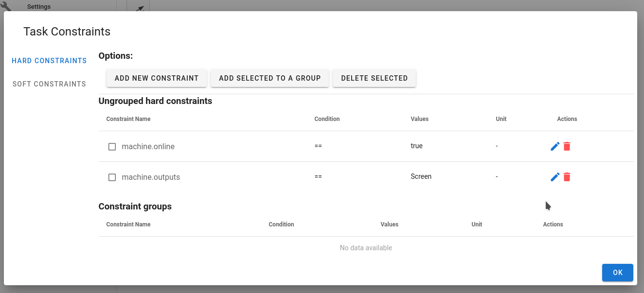644x293 pixels.
Task: Click the Condition column header
Action: (x=326, y=119)
